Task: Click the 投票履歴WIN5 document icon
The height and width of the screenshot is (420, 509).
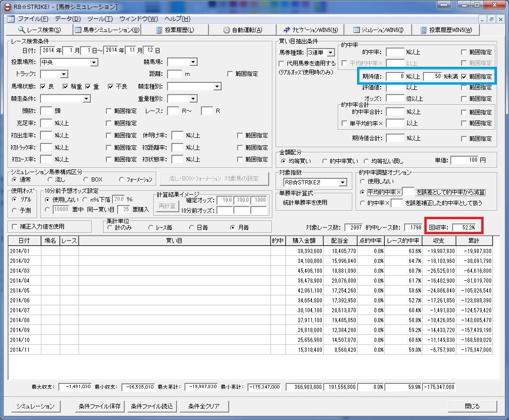Action: point(423,30)
